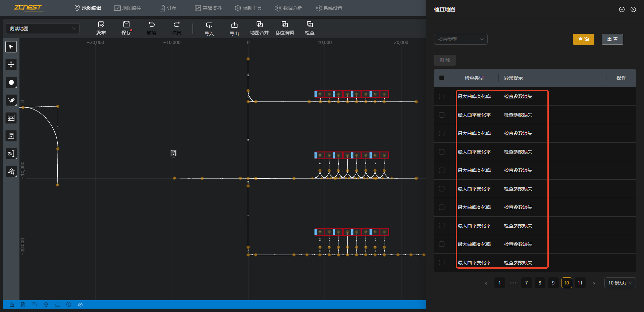This screenshot has height=312, width=644.
Task: Check the first 最大曲率变化率 row checkbox
Action: [442, 96]
